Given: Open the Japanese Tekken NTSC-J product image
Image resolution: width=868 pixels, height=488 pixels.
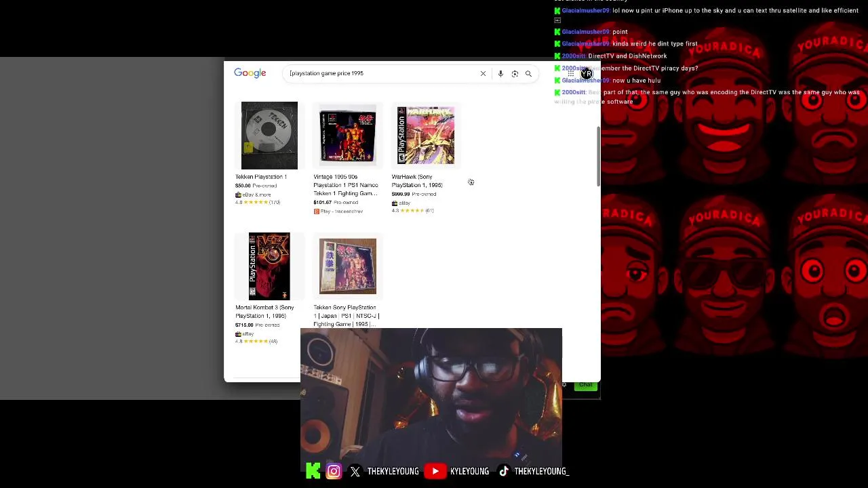Looking at the screenshot, I should click(x=348, y=266).
